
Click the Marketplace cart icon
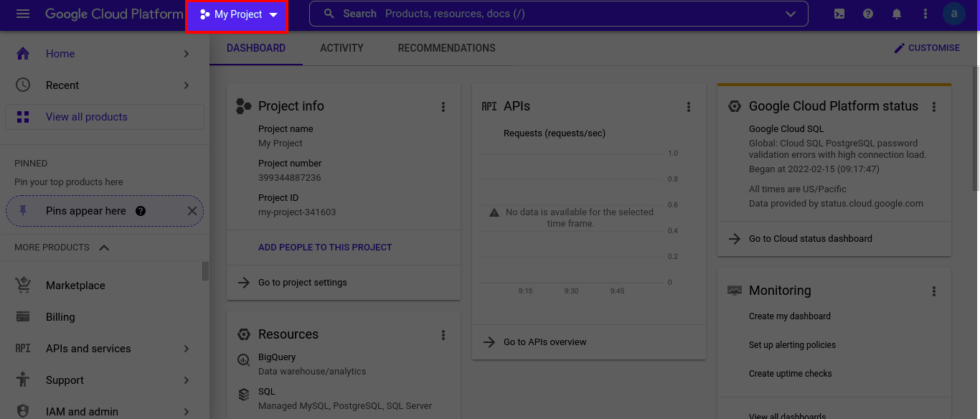(x=23, y=286)
